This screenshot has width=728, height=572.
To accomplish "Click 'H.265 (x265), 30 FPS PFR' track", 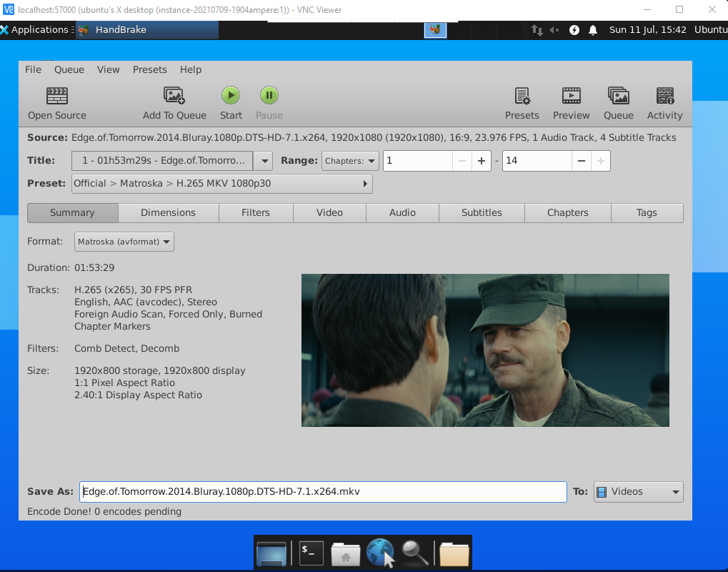I will point(134,290).
